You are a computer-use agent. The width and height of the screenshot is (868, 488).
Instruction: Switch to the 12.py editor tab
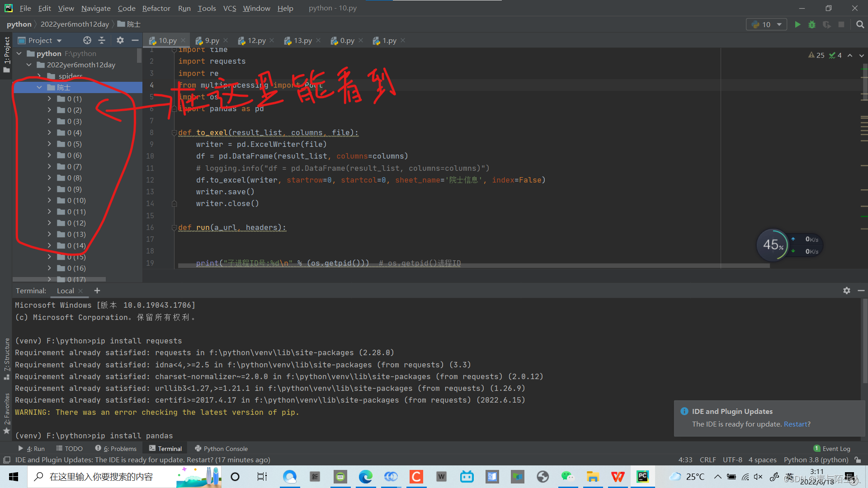point(256,40)
